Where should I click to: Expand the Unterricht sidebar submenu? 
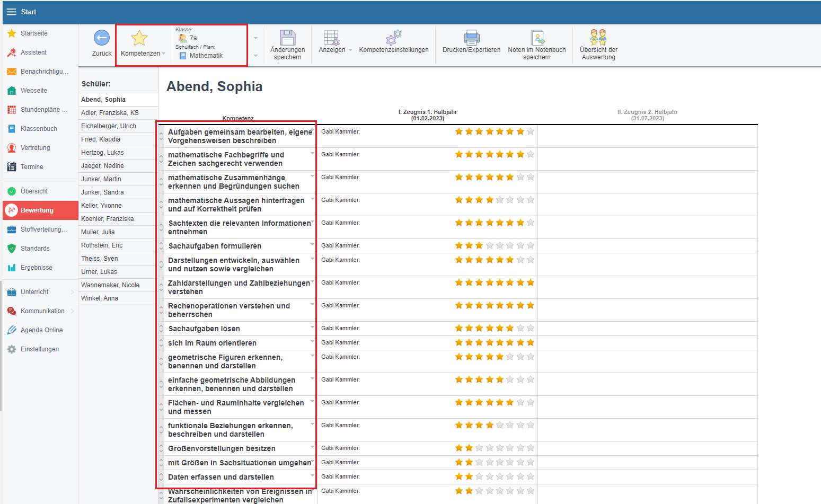[72, 292]
